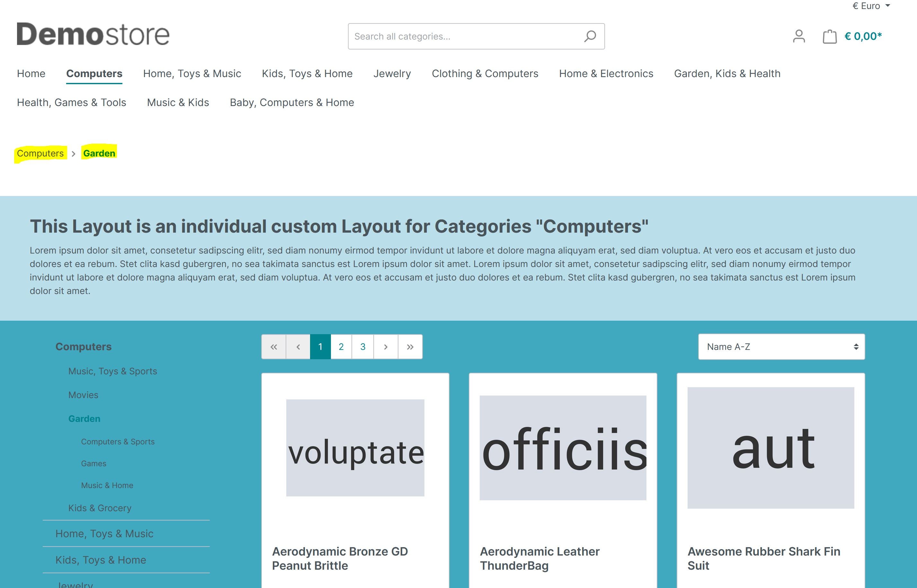Click the previous page arrow icon
917x588 pixels.
(297, 346)
